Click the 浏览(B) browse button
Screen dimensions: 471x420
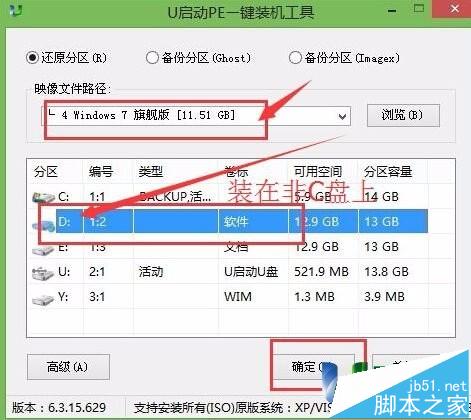click(x=403, y=115)
